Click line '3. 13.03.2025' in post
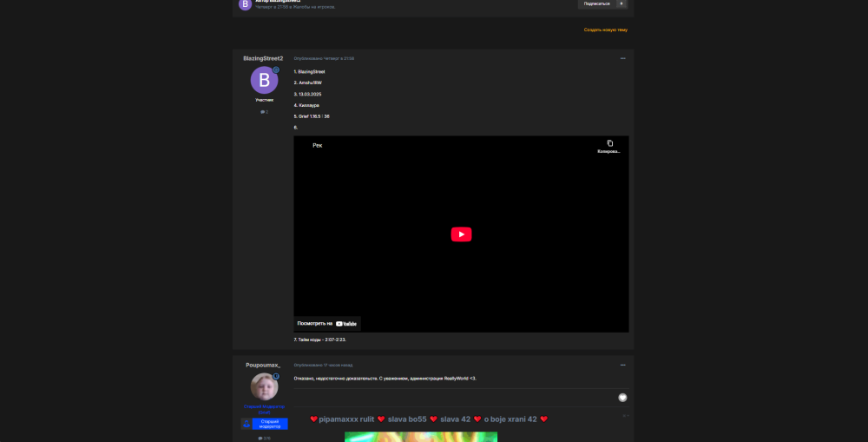 (x=308, y=94)
